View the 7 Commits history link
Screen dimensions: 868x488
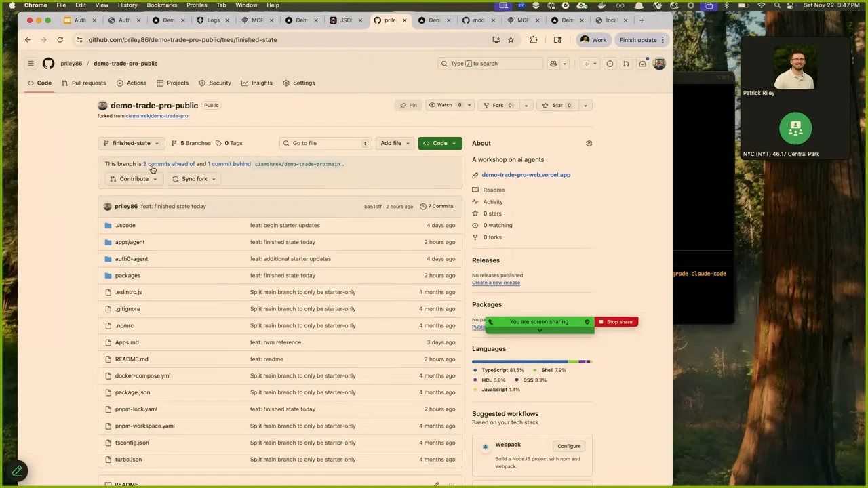436,206
